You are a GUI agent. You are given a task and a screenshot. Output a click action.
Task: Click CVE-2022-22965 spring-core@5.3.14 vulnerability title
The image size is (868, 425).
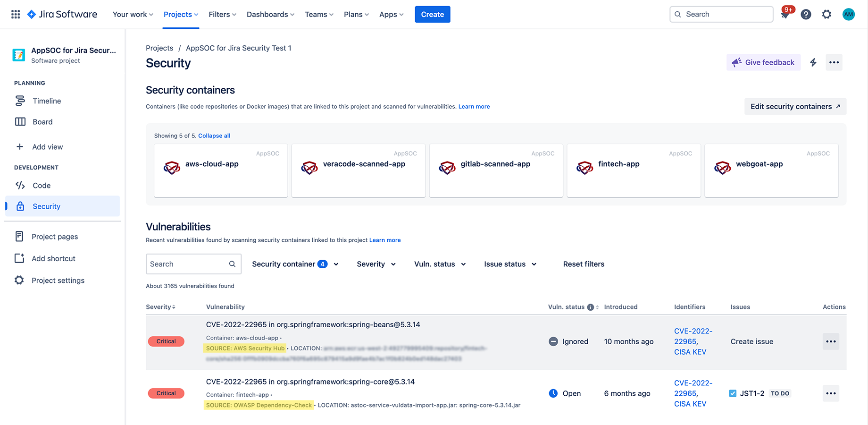point(310,382)
